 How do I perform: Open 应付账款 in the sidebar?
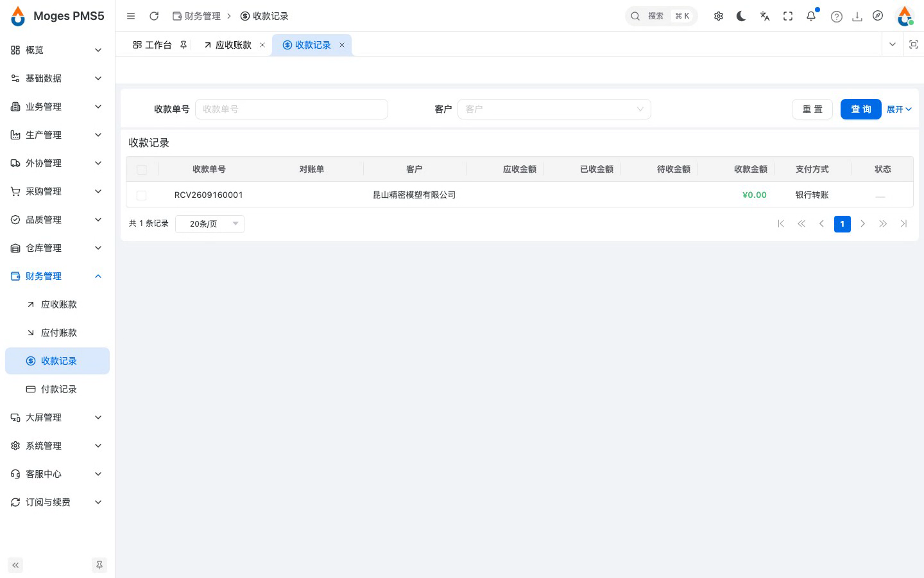coord(57,333)
